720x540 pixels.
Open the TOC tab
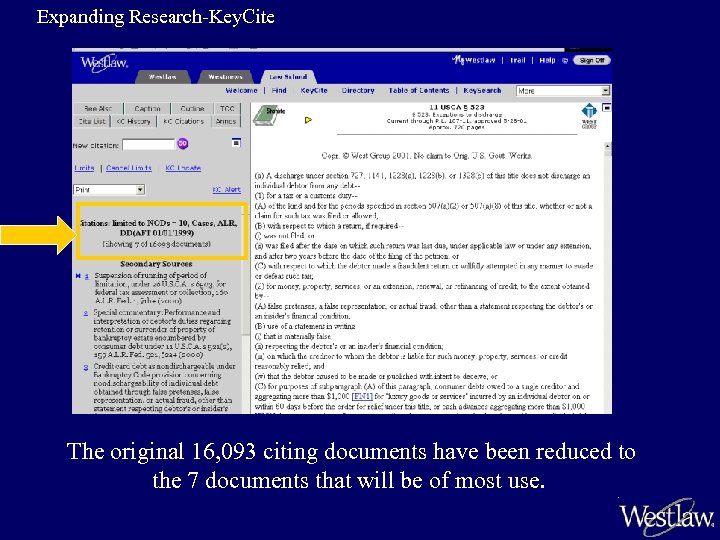[x=227, y=108]
